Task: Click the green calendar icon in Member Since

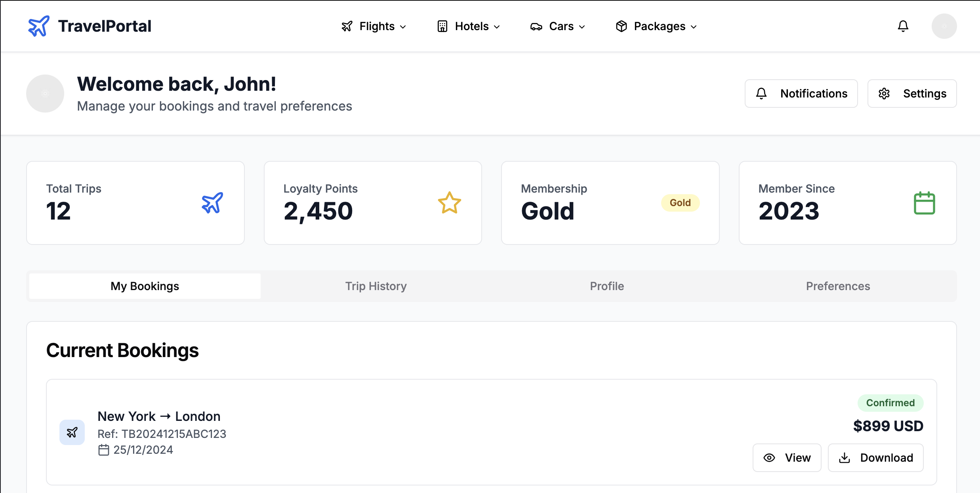Action: (x=924, y=203)
